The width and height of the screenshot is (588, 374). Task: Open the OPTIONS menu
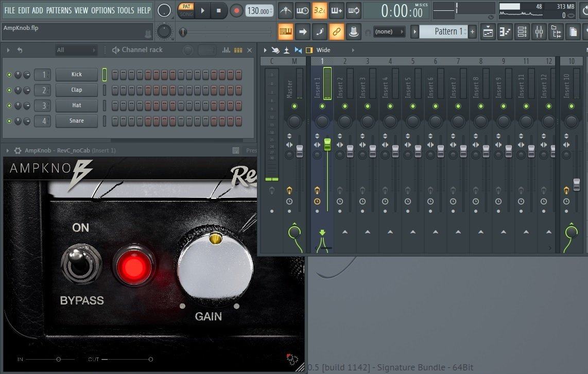(103, 10)
